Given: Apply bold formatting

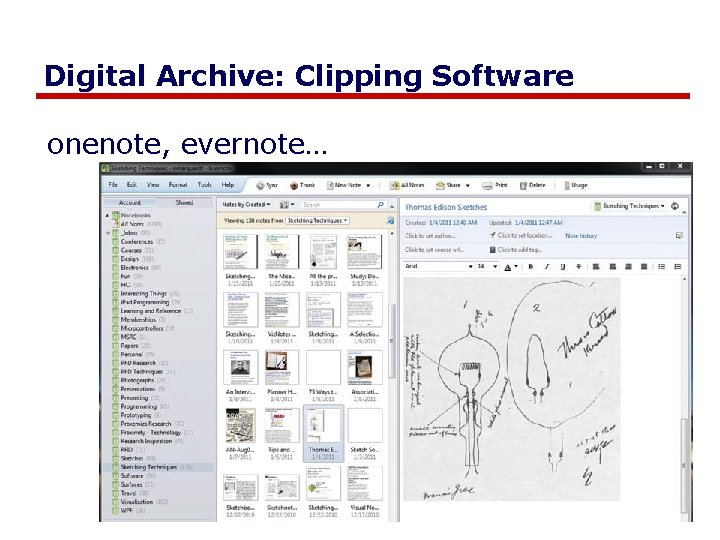Looking at the screenshot, I should pyautogui.click(x=531, y=267).
